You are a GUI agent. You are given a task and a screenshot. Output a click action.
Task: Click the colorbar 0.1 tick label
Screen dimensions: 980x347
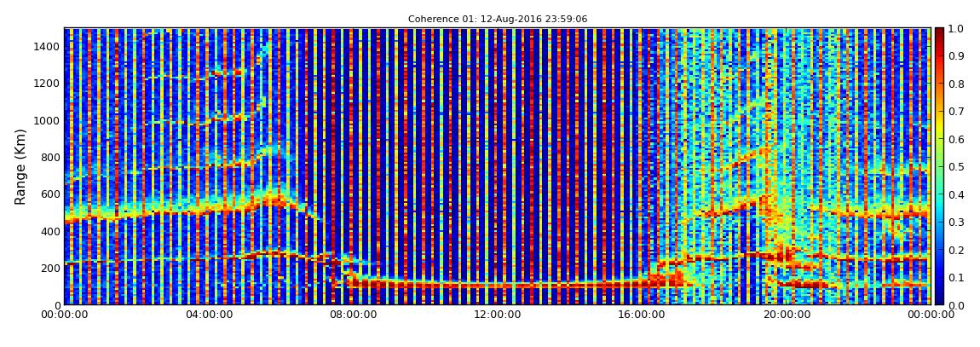[x=955, y=278]
